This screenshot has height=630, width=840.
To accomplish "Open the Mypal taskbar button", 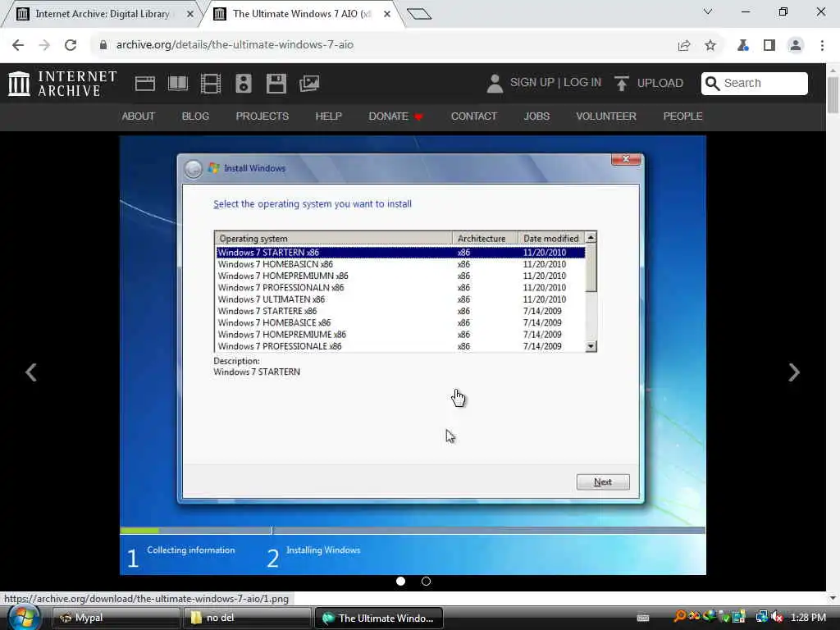I will point(115,618).
